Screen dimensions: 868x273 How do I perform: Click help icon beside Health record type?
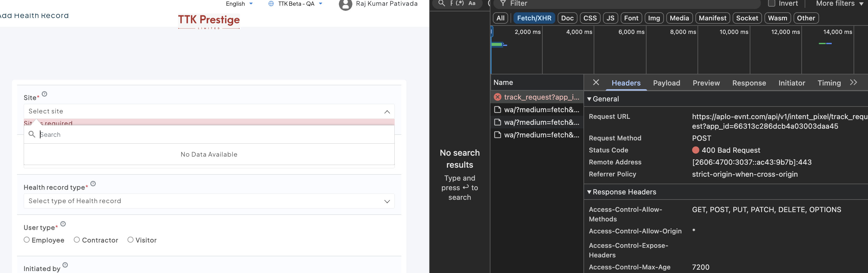pyautogui.click(x=93, y=184)
